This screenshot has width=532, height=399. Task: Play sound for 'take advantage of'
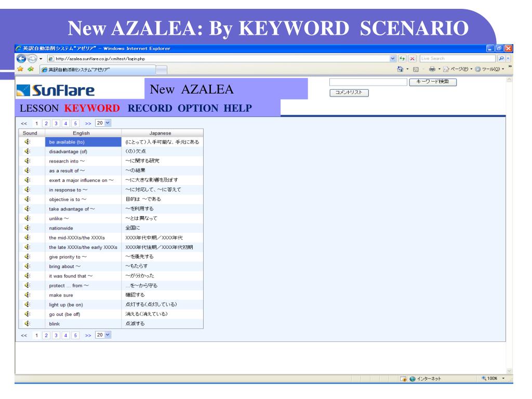28,209
